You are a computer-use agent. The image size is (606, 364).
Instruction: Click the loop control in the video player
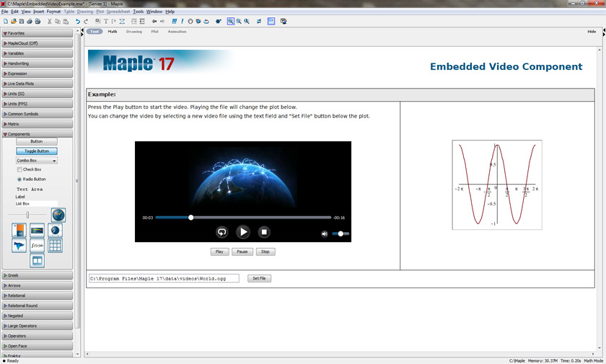pyautogui.click(x=222, y=232)
